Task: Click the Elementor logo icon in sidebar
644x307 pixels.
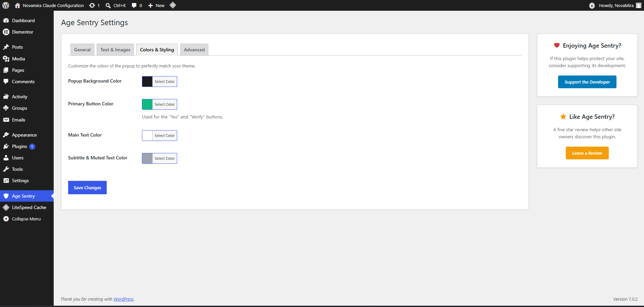Action: [6, 32]
